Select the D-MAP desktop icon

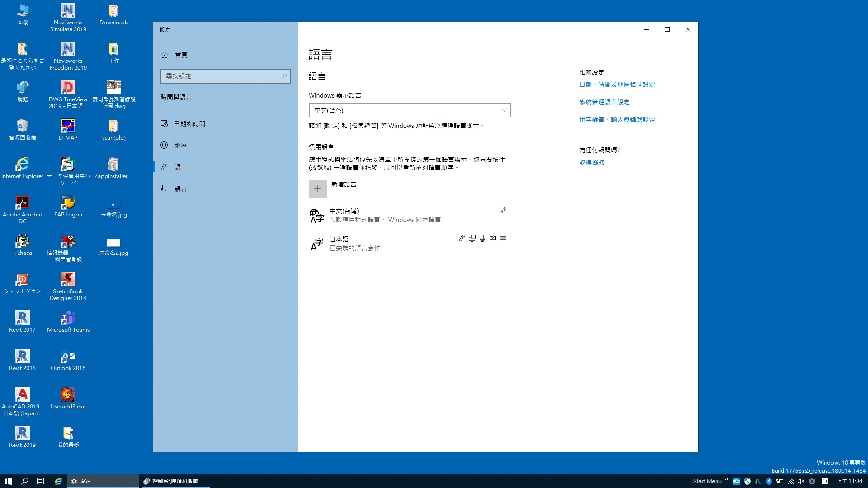click(x=68, y=130)
